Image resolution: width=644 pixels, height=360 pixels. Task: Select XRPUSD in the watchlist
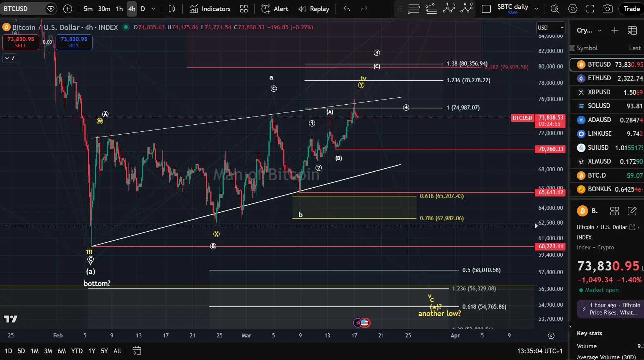(x=607, y=92)
